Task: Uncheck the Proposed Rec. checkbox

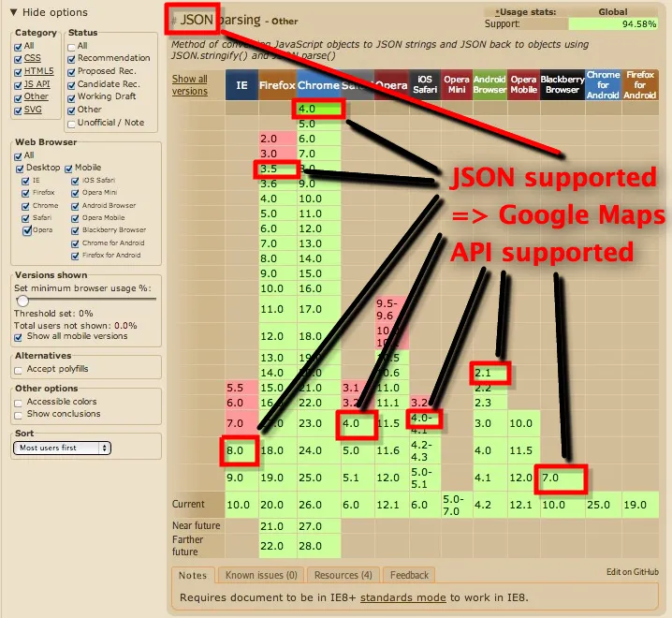Action: (71, 72)
